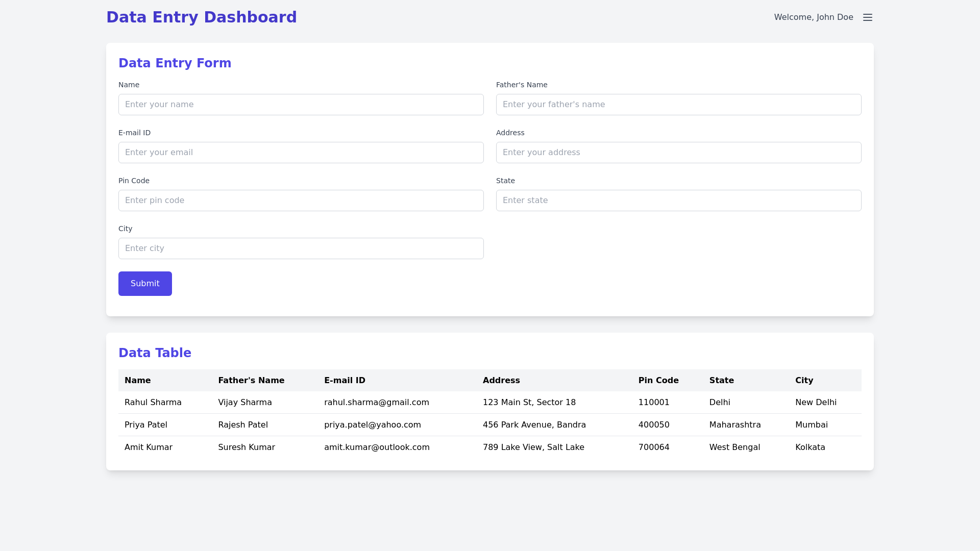Click the State cell showing Maharashtra
Viewport: 980px width, 551px height.
[734, 424]
